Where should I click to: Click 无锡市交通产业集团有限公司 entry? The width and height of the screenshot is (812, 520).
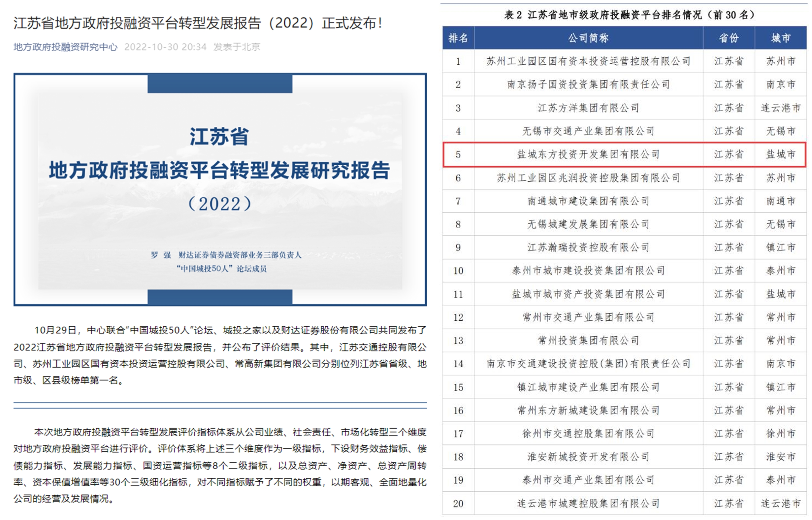588,131
